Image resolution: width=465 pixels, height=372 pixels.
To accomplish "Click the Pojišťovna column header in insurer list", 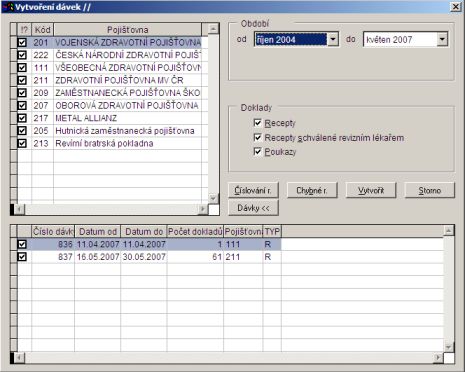I will [x=128, y=30].
